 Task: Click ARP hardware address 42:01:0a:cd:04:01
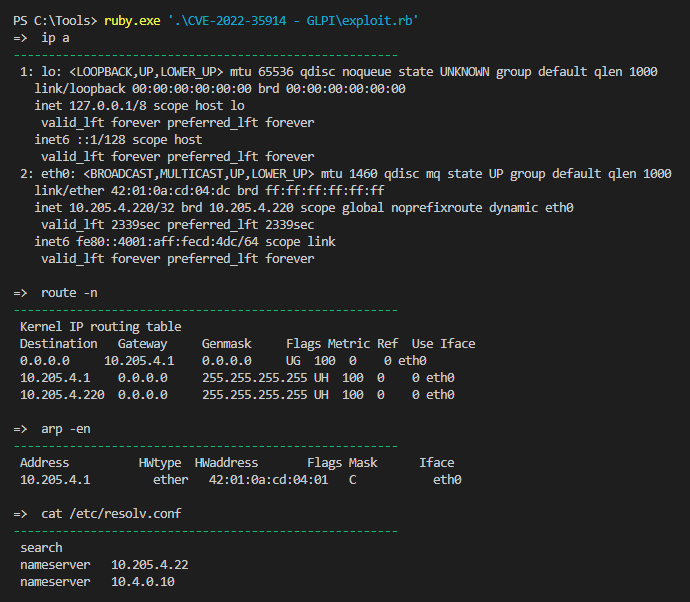(x=268, y=480)
